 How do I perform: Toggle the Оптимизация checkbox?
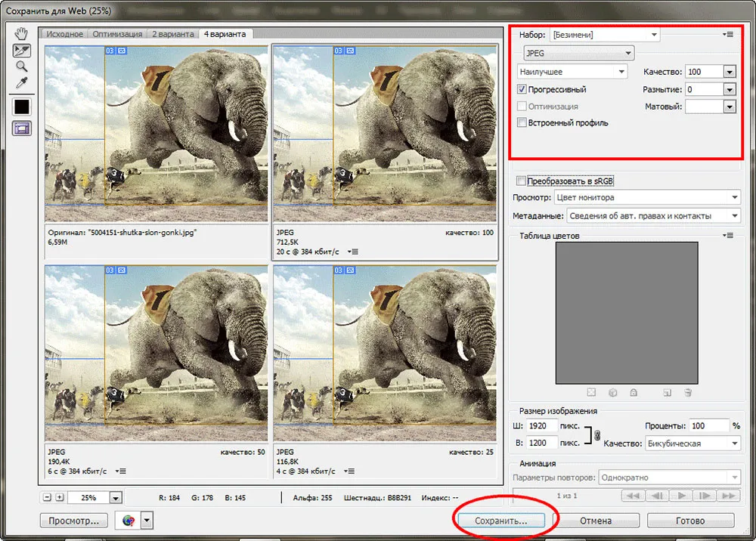522,106
